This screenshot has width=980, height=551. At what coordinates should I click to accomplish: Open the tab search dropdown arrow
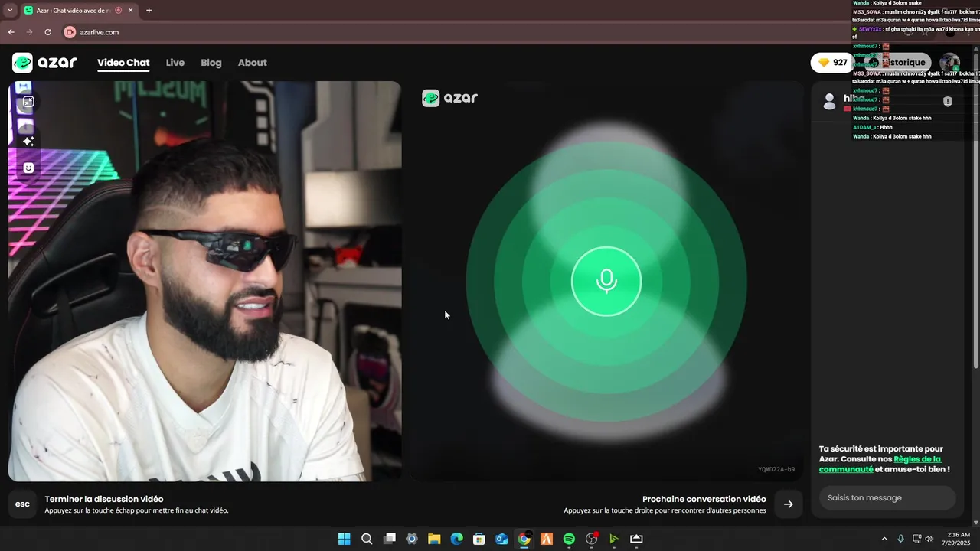click(x=10, y=11)
